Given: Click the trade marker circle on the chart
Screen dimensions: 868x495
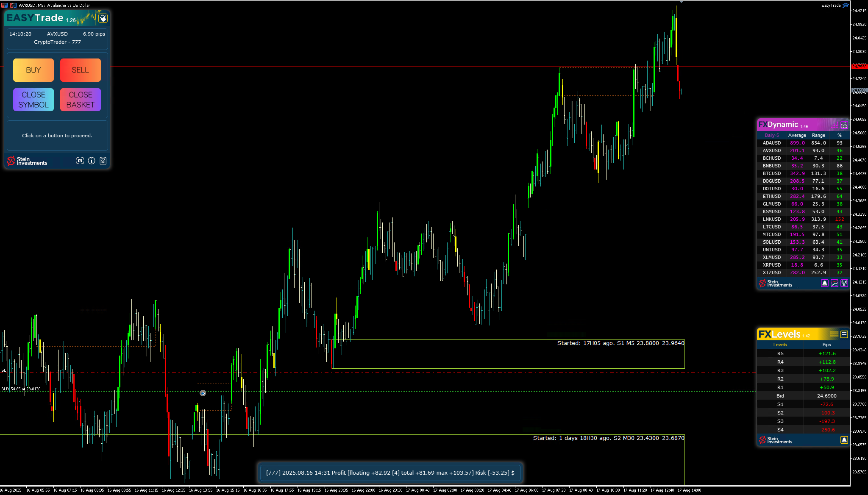Looking at the screenshot, I should point(203,393).
